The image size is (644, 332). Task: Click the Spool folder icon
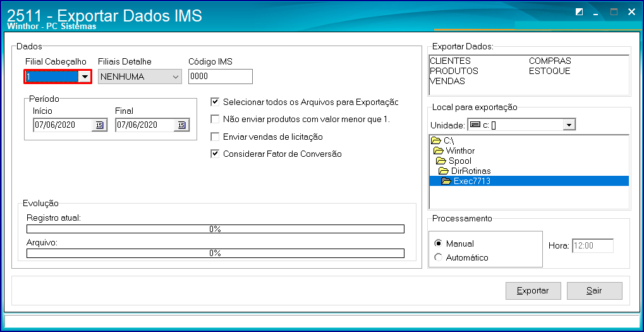point(440,161)
